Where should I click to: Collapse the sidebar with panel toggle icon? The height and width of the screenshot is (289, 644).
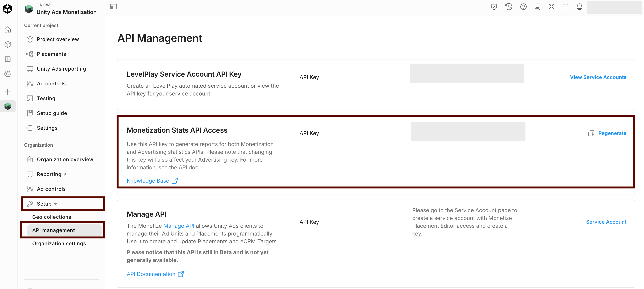[x=114, y=7]
